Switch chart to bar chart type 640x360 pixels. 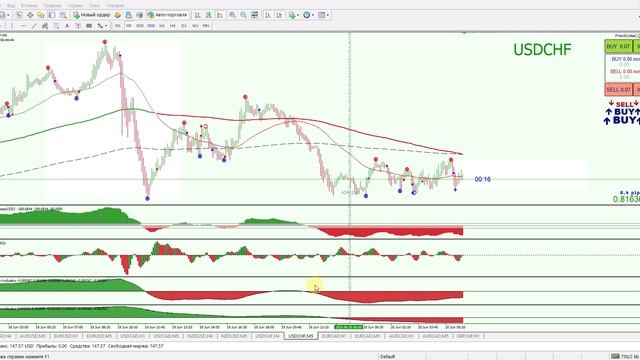pos(198,15)
